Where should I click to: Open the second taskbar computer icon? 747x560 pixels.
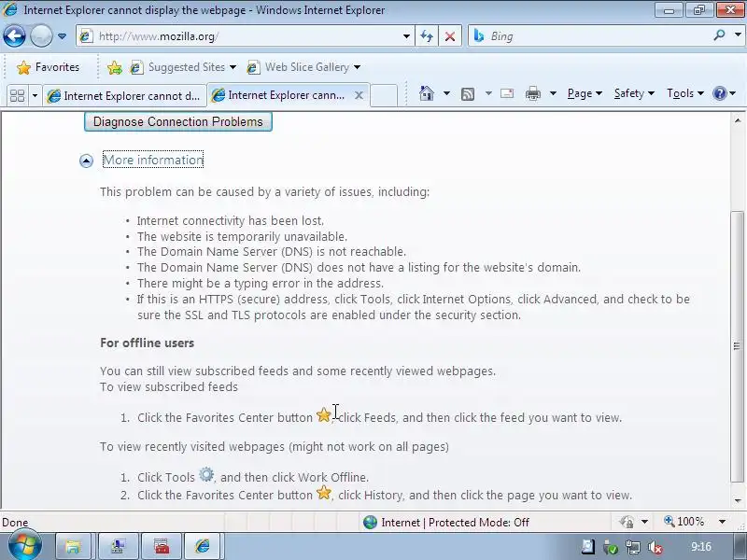click(x=118, y=546)
